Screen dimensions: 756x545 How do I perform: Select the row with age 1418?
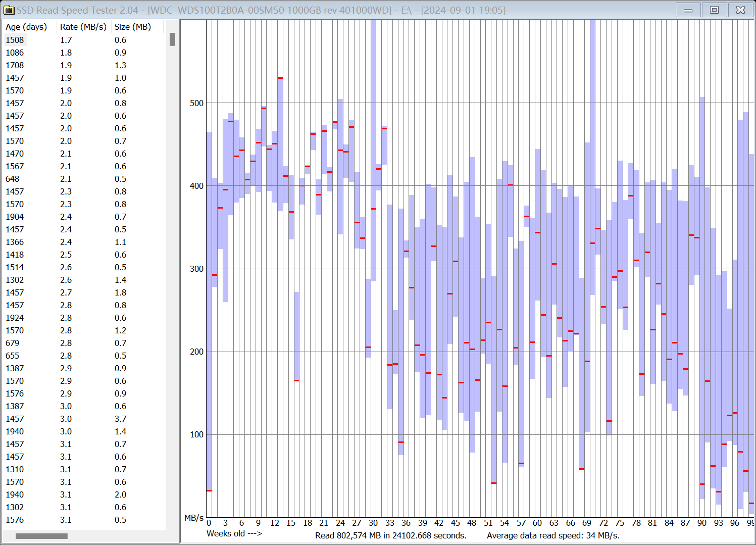point(84,255)
